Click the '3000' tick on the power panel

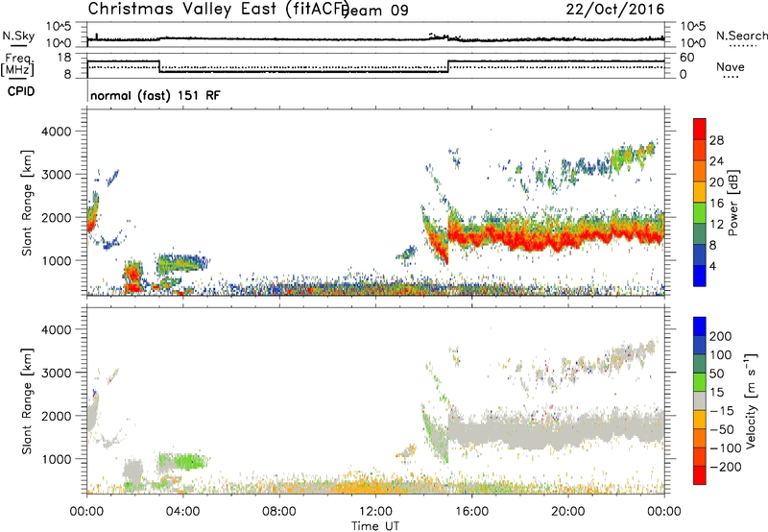point(56,175)
